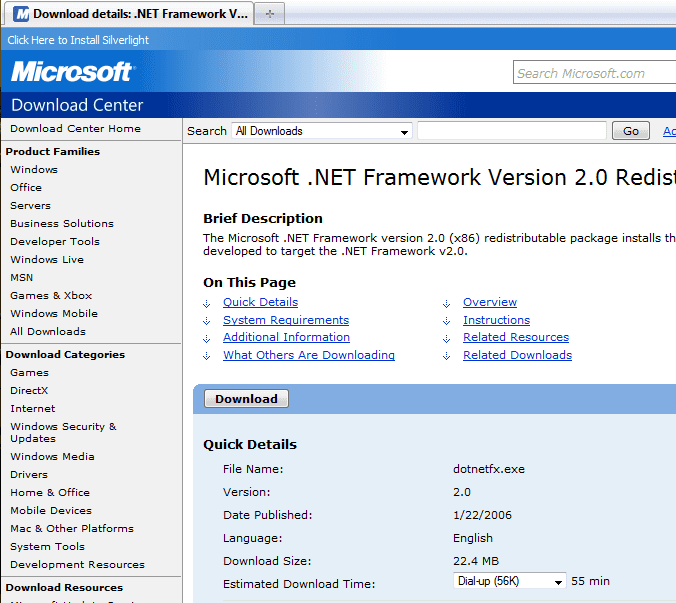The width and height of the screenshot is (676, 603).
Task: Jump to the Overview section
Action: tap(490, 302)
